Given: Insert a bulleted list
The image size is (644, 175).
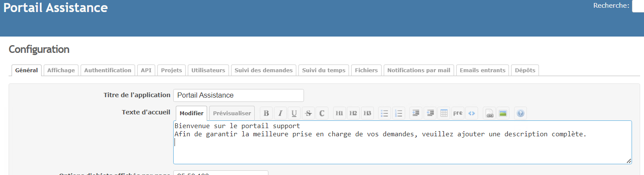Looking at the screenshot, I should click(385, 113).
